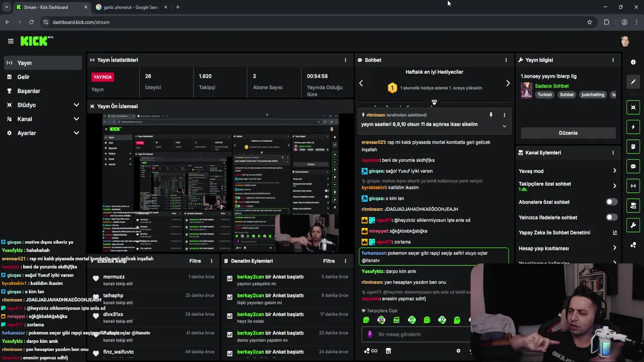Click the pin icon on the pinned message
The width and height of the screenshot is (644, 362).
(491, 115)
